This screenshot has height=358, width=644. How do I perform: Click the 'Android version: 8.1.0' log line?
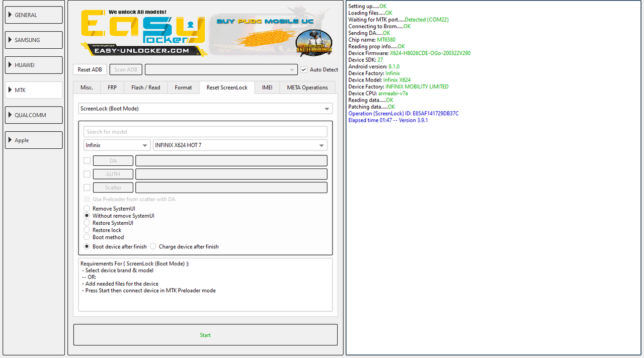point(374,66)
